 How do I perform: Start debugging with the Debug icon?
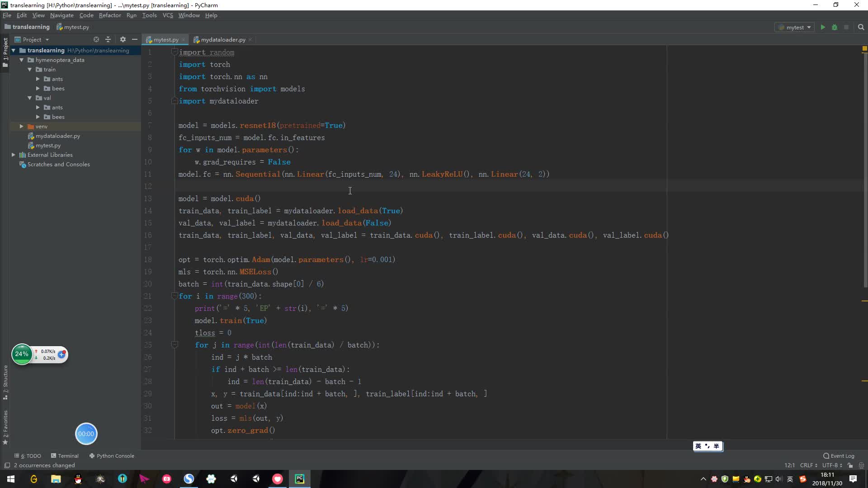835,27
